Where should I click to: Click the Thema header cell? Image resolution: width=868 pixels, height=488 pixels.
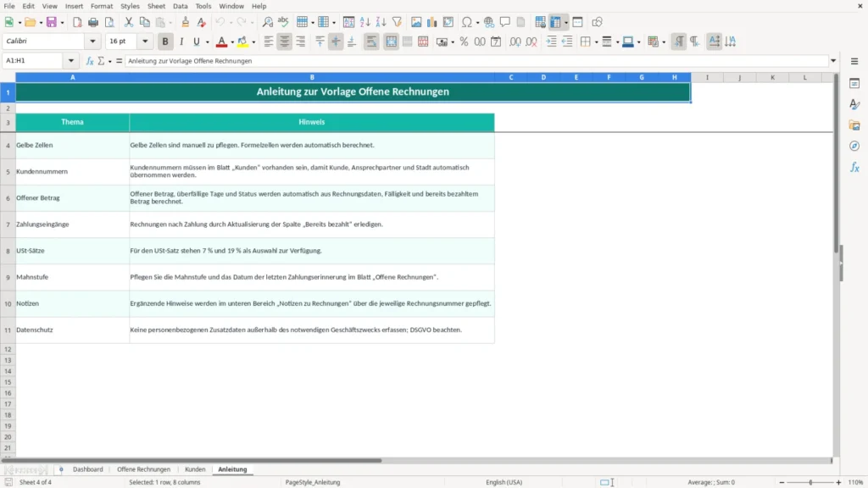point(73,122)
